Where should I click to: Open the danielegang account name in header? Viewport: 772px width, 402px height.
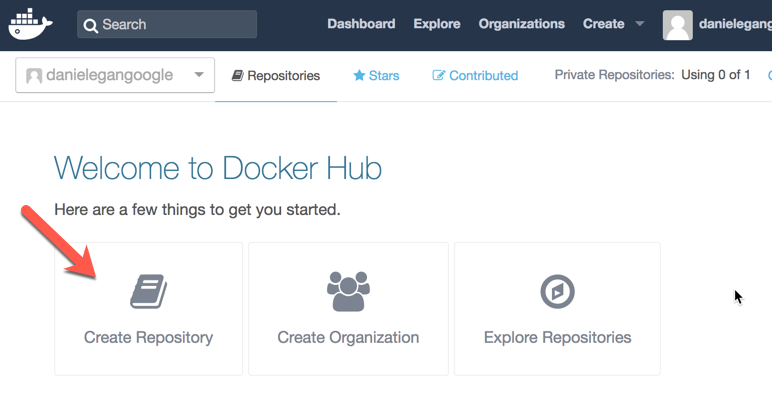pos(735,24)
